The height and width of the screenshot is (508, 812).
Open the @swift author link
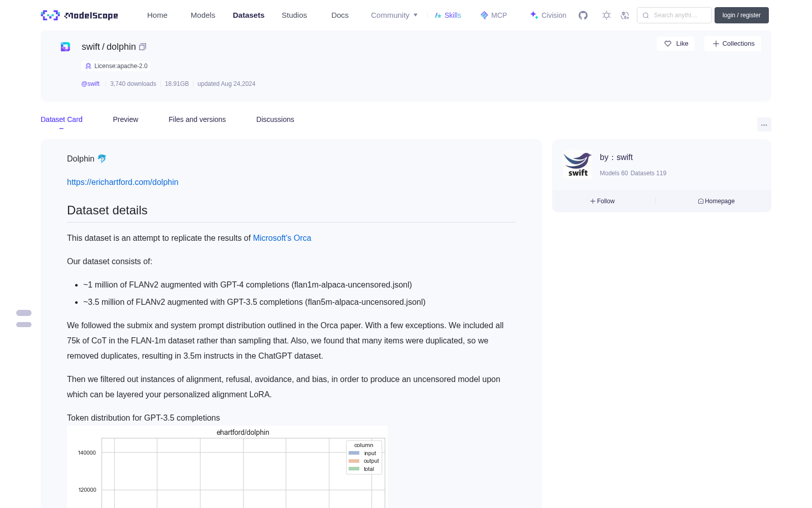[90, 84]
